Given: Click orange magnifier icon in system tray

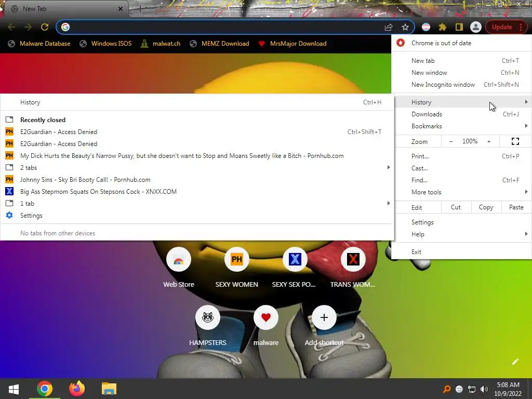Looking at the screenshot, I should [x=447, y=389].
